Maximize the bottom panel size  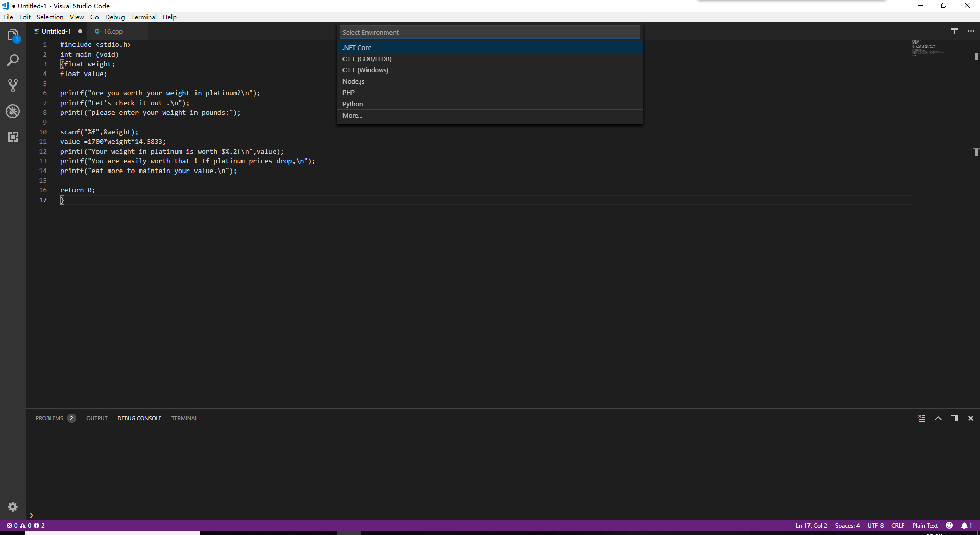point(938,418)
